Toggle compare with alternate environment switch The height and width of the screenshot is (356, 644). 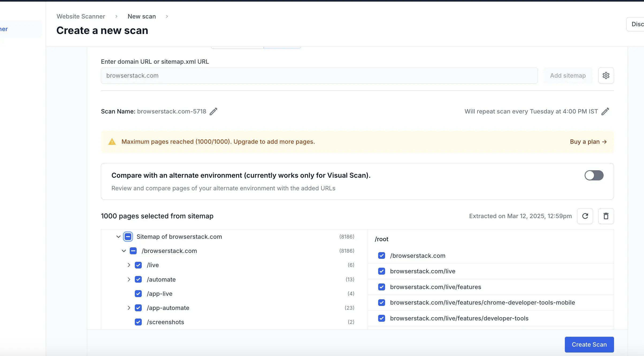pyautogui.click(x=594, y=175)
